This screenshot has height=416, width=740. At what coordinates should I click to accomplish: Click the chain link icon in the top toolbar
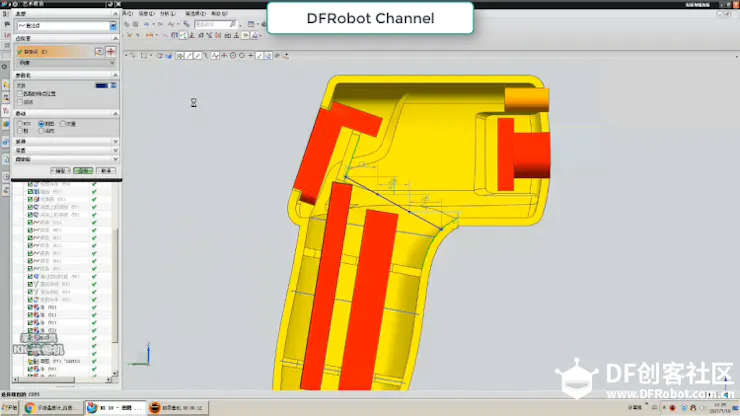tap(186, 24)
